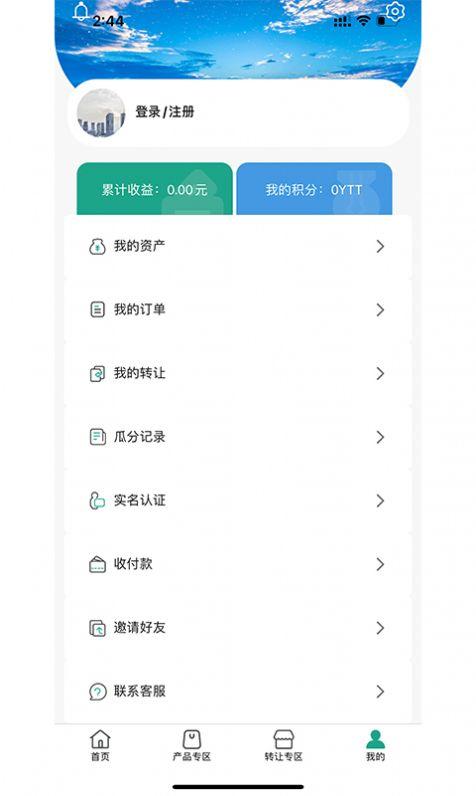The image size is (476, 796).
Task: Expand the 我的转让 row chevron
Action: click(380, 374)
